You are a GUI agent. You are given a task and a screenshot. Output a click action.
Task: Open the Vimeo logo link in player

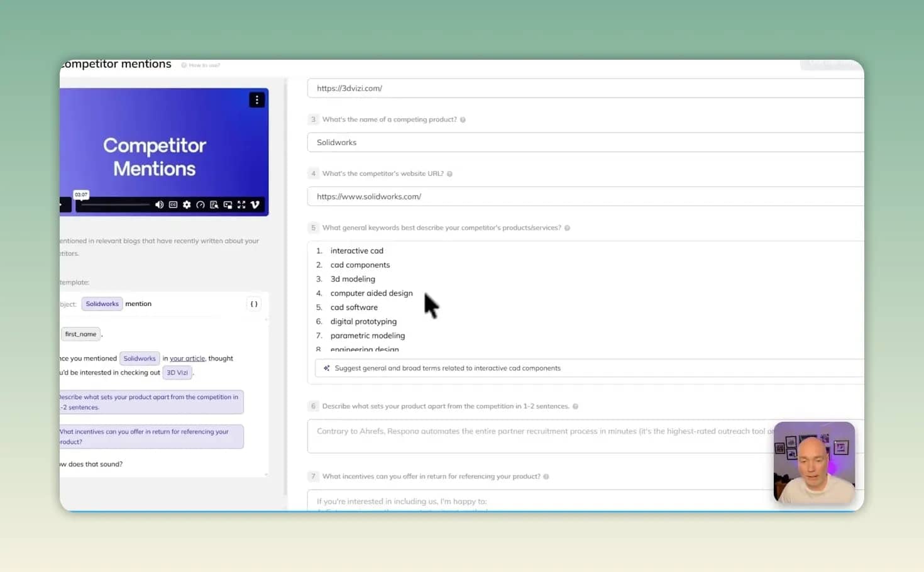[x=255, y=205]
